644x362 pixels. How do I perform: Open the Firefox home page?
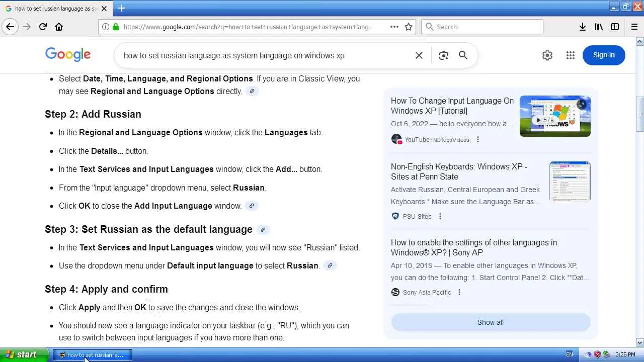point(59,27)
